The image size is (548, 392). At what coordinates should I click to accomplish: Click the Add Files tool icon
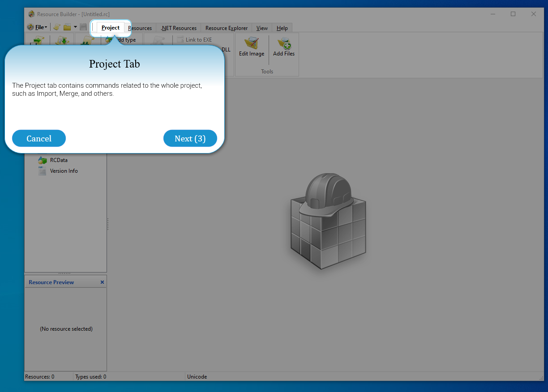click(x=284, y=44)
